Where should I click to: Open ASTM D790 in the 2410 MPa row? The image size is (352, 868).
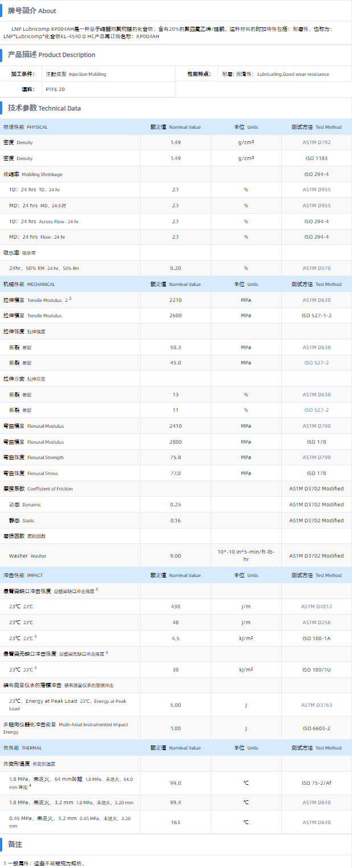(317, 426)
